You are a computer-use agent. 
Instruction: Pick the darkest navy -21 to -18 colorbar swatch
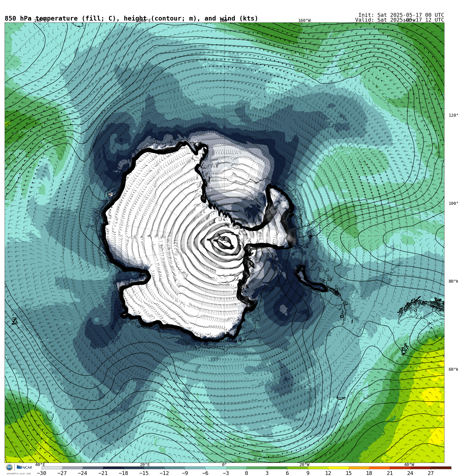point(113,468)
